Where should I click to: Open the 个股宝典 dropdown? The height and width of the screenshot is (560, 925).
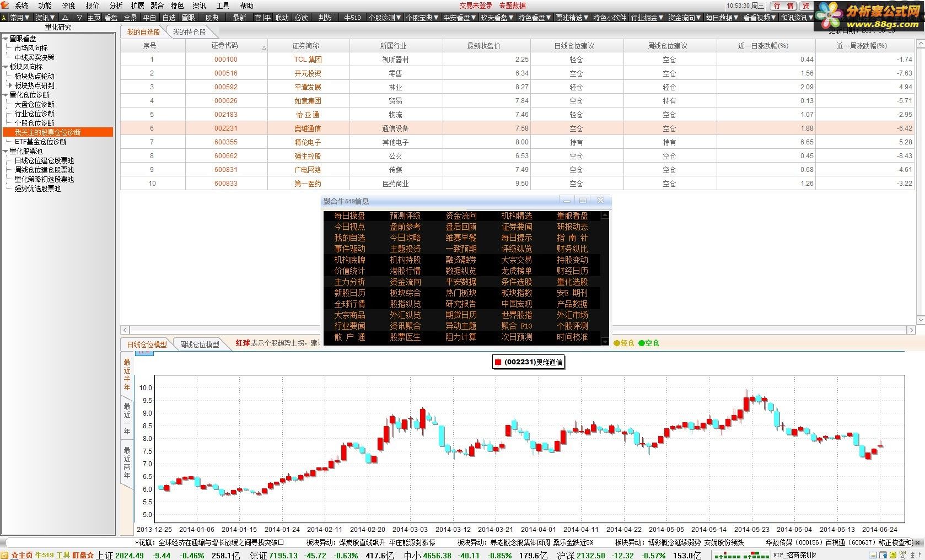pyautogui.click(x=423, y=18)
